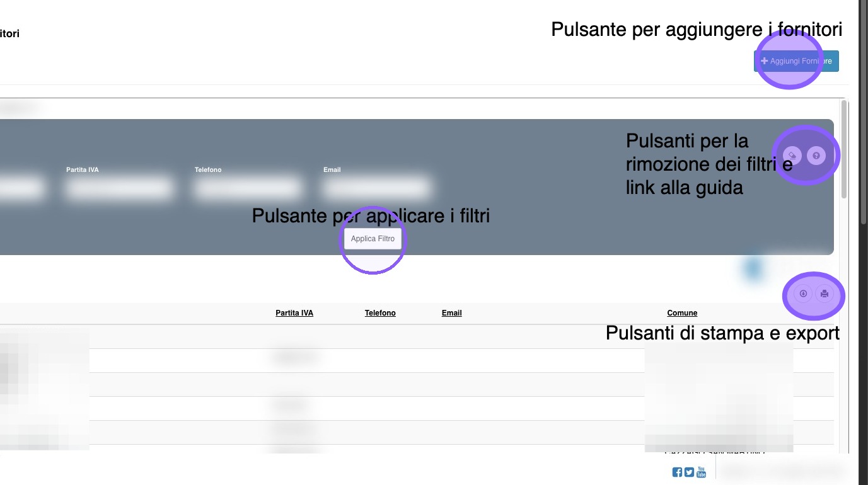Sort the table by Telefono column header
The height and width of the screenshot is (485, 868).
(380, 313)
